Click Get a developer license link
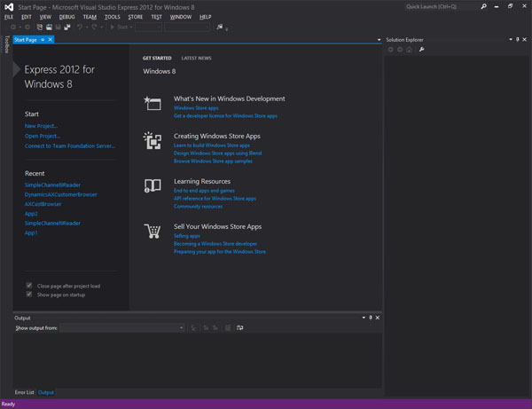The image size is (532, 409). pyautogui.click(x=225, y=115)
